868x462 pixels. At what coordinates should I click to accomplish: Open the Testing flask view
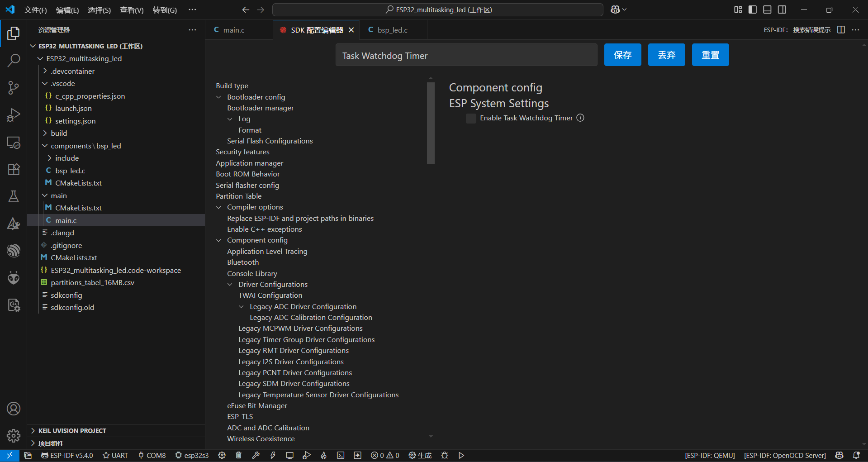point(14,196)
